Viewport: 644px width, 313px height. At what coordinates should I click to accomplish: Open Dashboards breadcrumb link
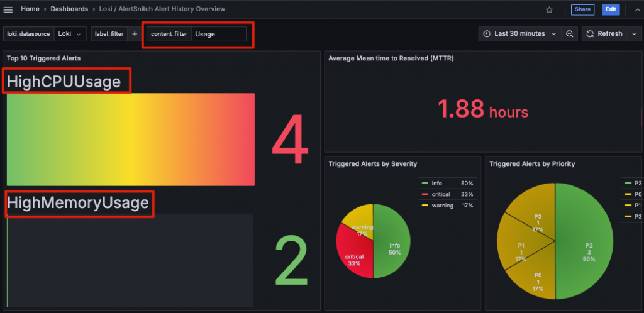(69, 9)
